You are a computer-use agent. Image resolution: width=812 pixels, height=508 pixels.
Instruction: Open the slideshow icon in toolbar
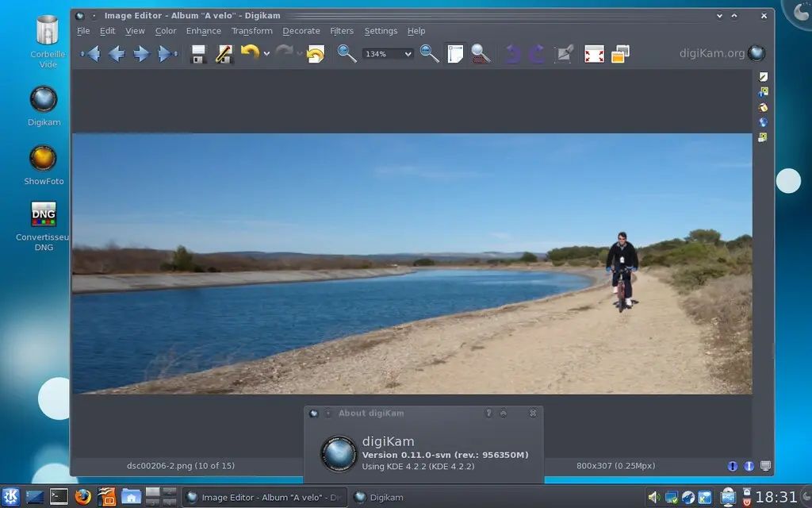coord(620,53)
